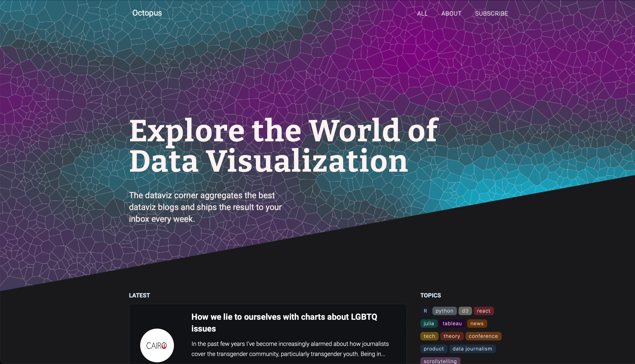Click the CAIRO author avatar

(157, 345)
